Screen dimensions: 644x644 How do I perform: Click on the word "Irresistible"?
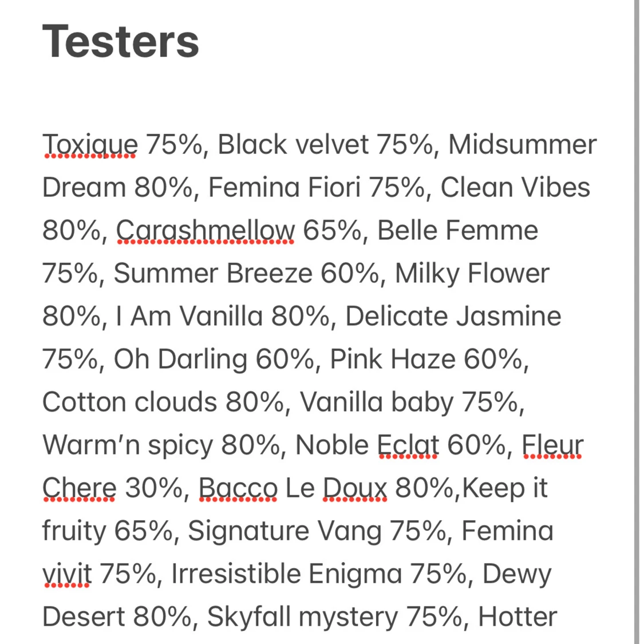click(x=235, y=574)
